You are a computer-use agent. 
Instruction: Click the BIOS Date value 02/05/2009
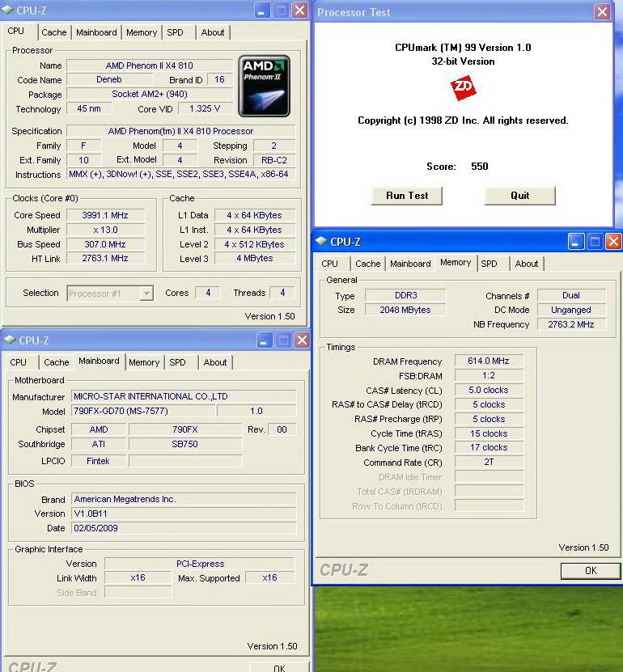click(184, 528)
